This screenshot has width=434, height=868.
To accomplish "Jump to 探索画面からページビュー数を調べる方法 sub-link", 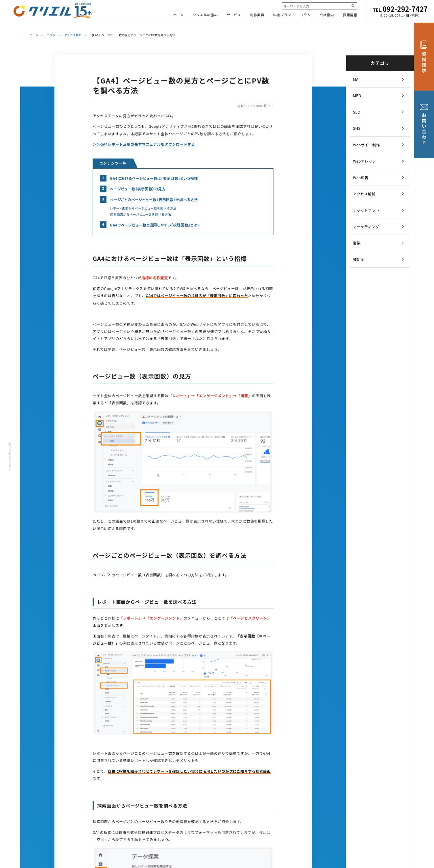I will click(140, 214).
